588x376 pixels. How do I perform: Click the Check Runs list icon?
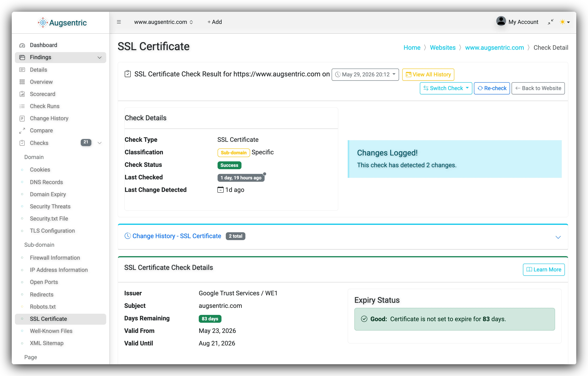coord(22,106)
